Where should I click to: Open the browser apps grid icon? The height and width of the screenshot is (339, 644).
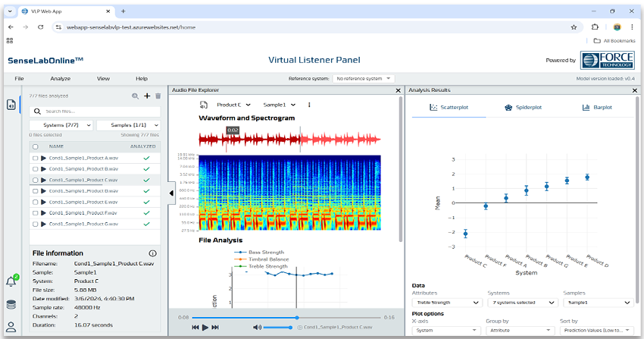[x=10, y=41]
